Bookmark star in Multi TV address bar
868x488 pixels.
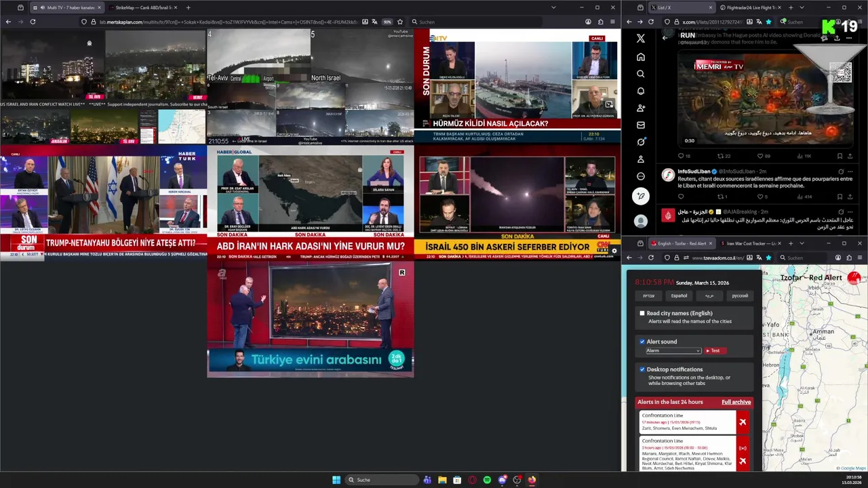tap(400, 22)
